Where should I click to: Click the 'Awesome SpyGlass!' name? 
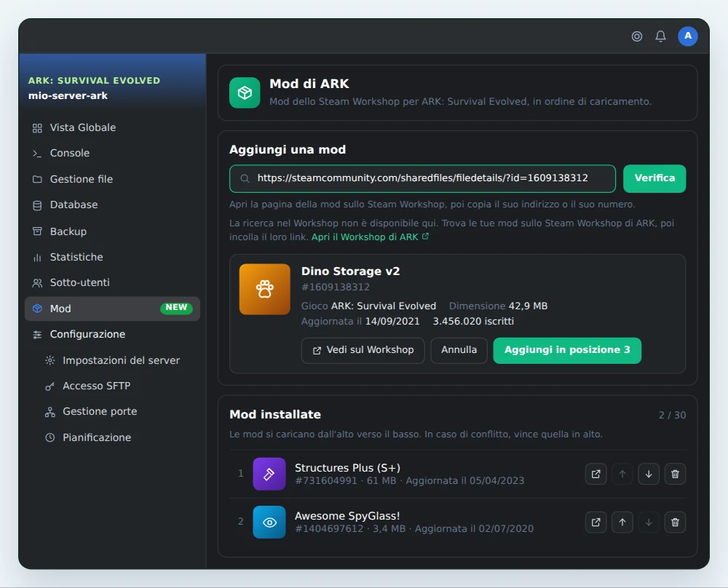tap(347, 516)
